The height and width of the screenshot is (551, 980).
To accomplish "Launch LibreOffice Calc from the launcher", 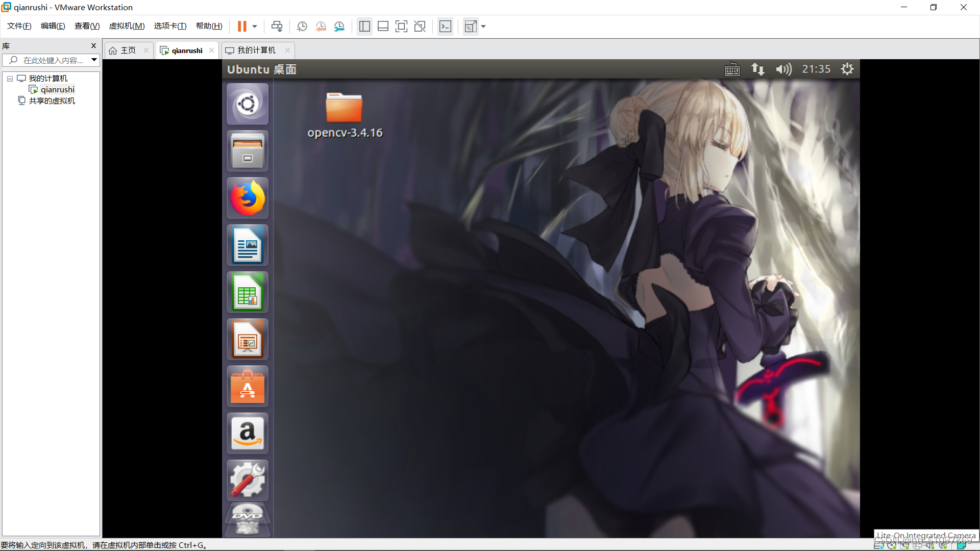I will [x=248, y=292].
